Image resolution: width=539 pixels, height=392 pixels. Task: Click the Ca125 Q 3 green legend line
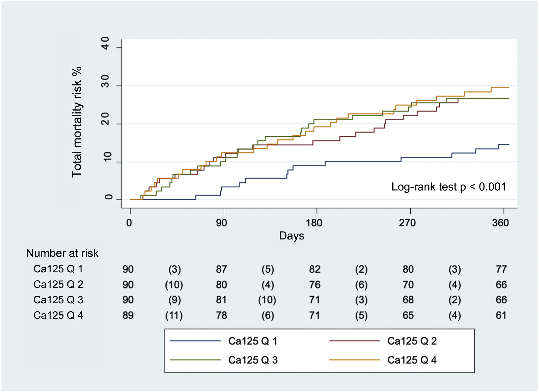click(x=195, y=360)
